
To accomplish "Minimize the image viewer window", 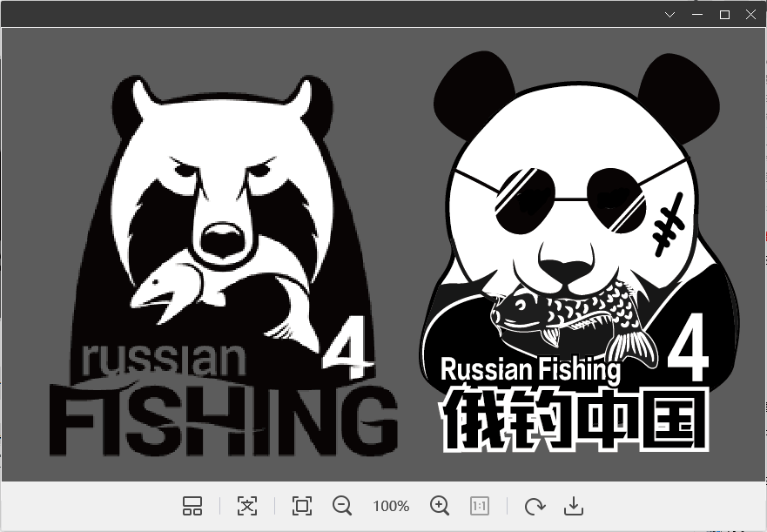I will click(x=697, y=15).
